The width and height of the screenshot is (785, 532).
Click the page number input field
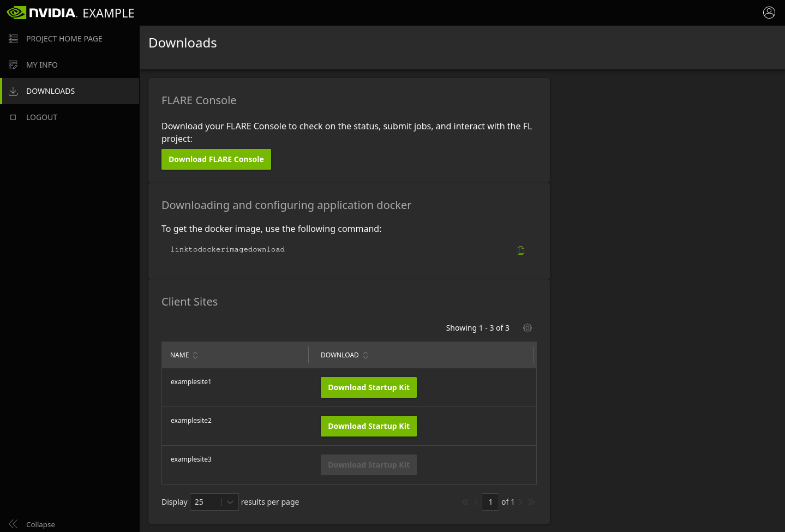[490, 502]
